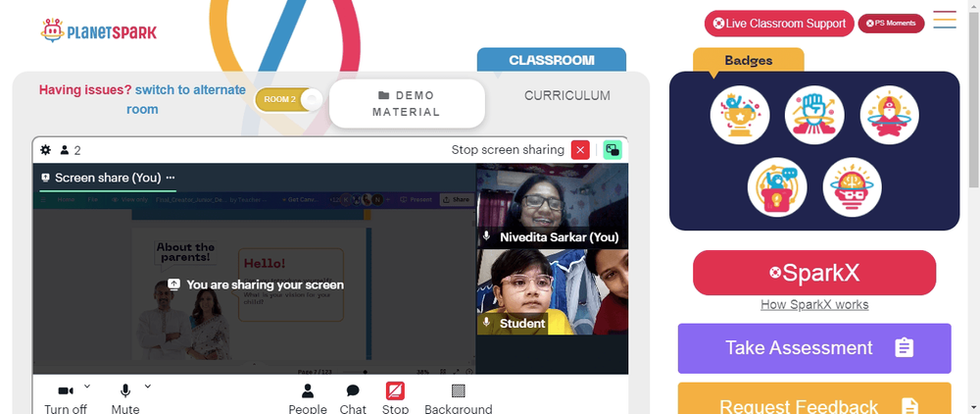
Task: Mute the microphone using the mic icon
Action: coord(125,390)
